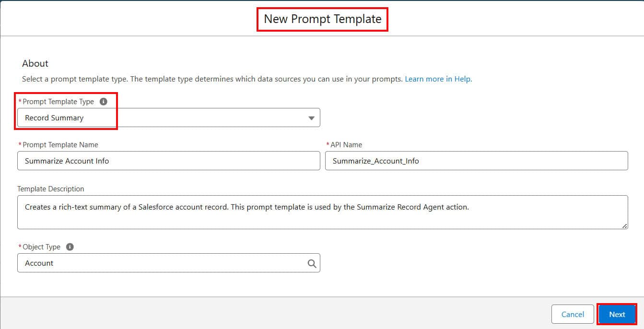644x329 pixels.
Task: Select the Summarize Account Info text field
Action: click(168, 161)
